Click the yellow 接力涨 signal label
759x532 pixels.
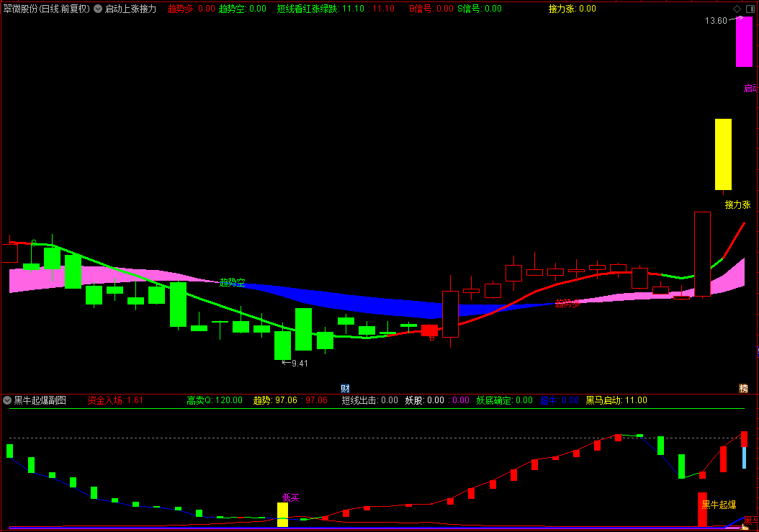tap(737, 204)
